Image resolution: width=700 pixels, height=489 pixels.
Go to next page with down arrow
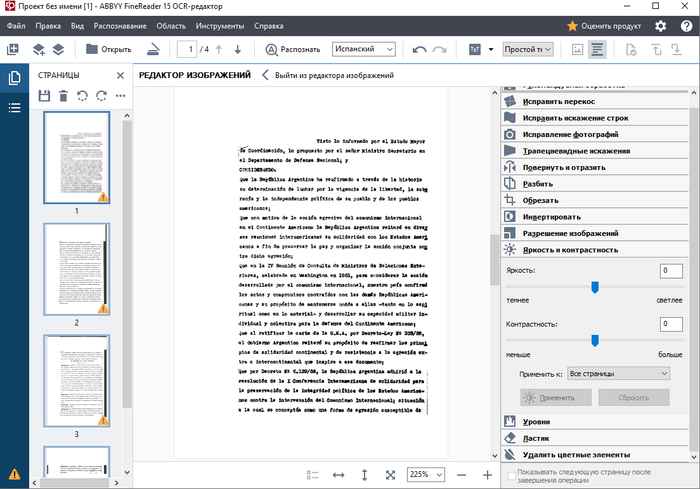pos(237,49)
